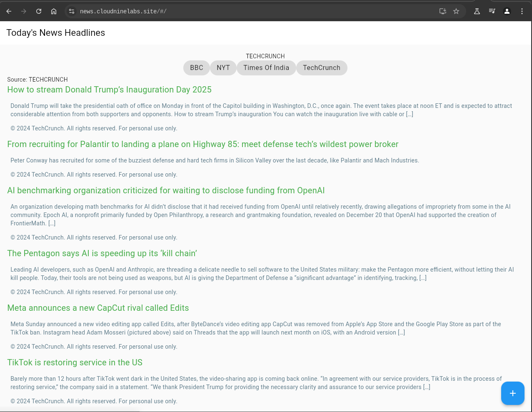This screenshot has width=532, height=412.
Task: Click copyright line under AI benchmarking article
Action: coord(94,237)
